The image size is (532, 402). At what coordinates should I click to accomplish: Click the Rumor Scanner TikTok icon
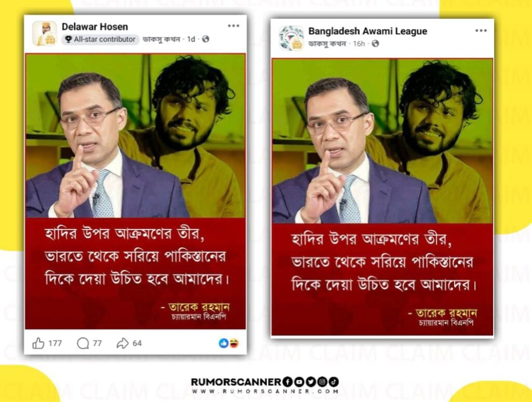pos(334,382)
